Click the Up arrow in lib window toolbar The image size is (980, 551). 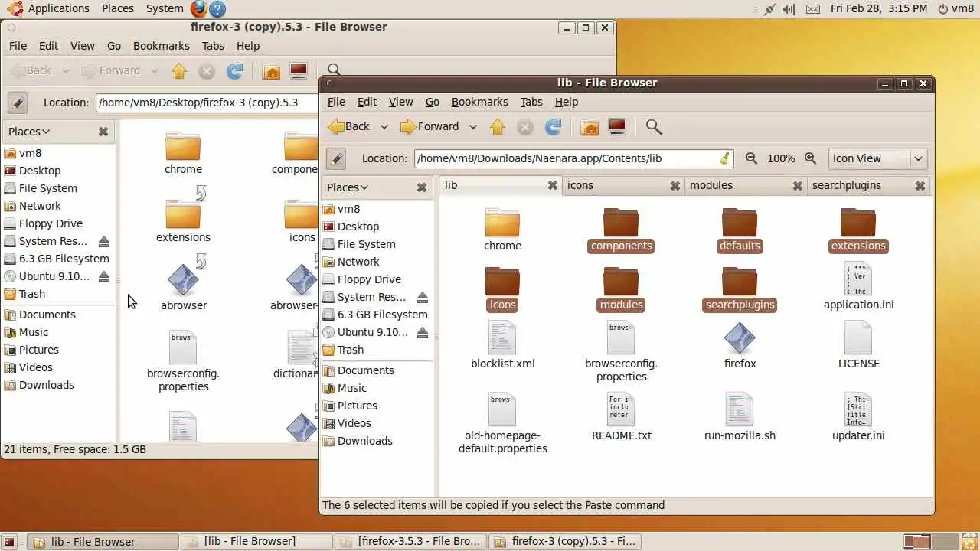tap(498, 127)
